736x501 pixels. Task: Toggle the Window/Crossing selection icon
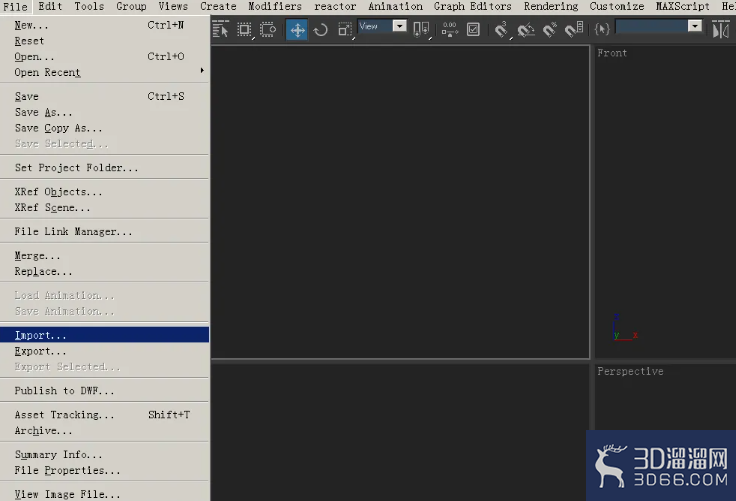(268, 30)
